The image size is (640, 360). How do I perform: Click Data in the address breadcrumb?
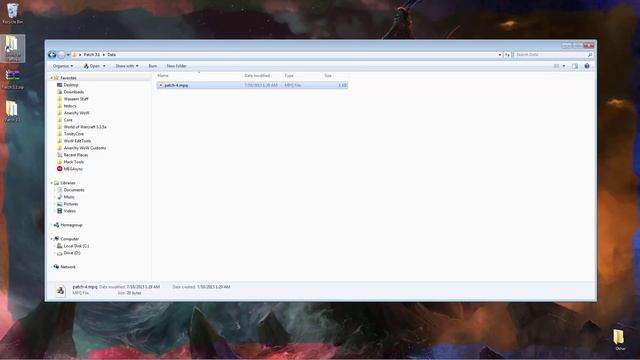[x=111, y=55]
